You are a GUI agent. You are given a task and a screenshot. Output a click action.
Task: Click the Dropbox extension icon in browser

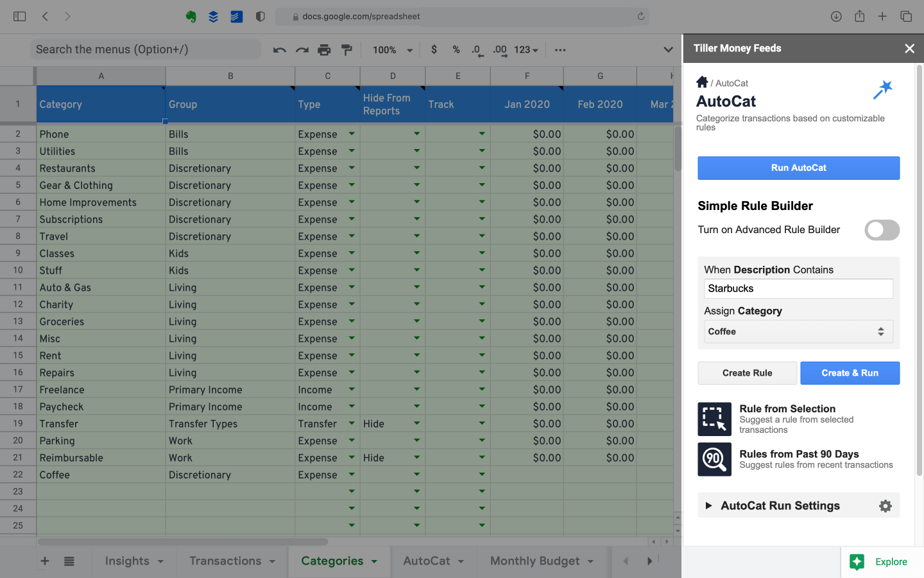pos(214,17)
